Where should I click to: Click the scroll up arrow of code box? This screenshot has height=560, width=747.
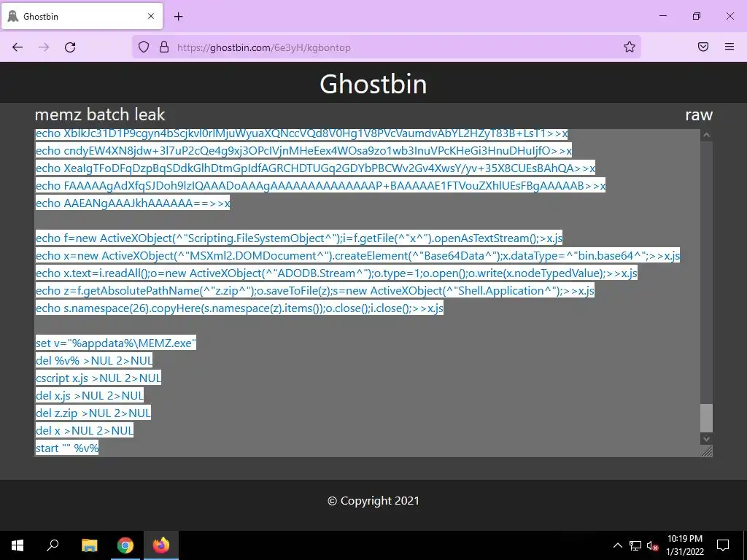(706, 135)
